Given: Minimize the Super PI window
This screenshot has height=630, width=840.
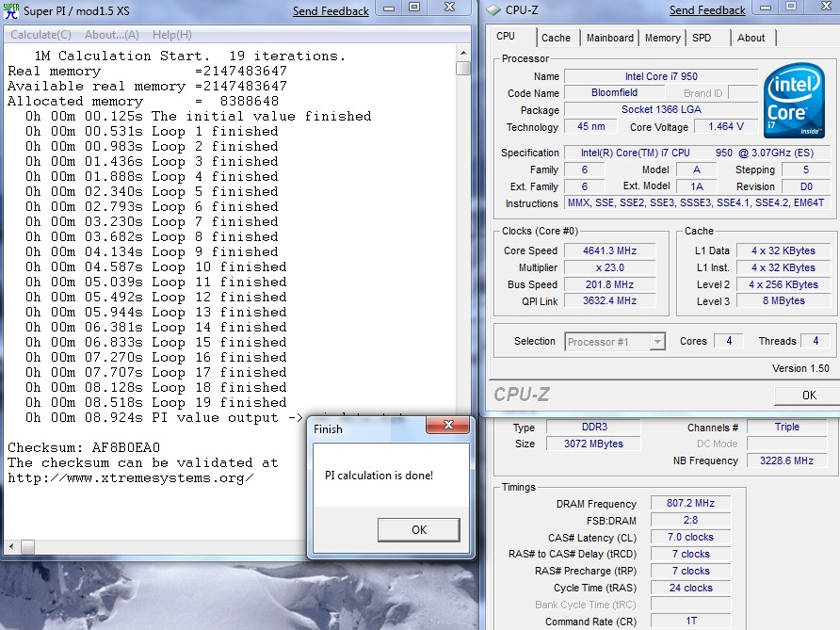Looking at the screenshot, I should (389, 8).
